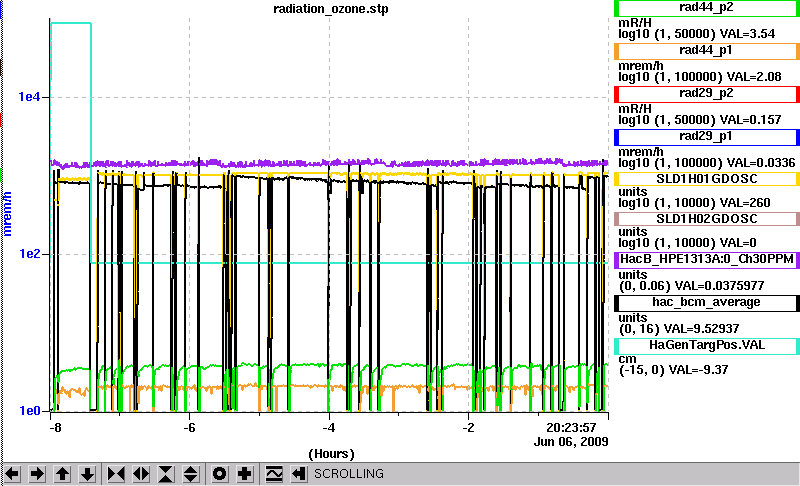
Task: Click the VAL=0.0336 text for rad29_p1
Action: coord(761,163)
